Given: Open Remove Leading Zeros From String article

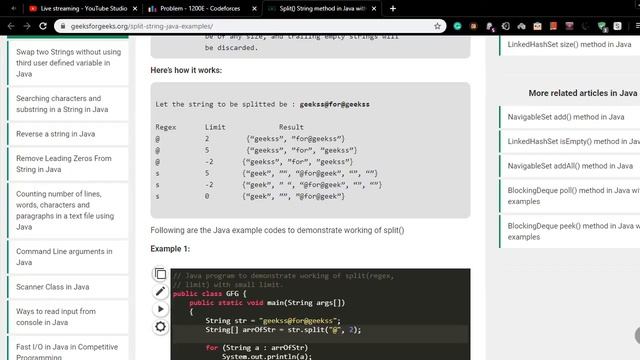Looking at the screenshot, I should [64, 164].
